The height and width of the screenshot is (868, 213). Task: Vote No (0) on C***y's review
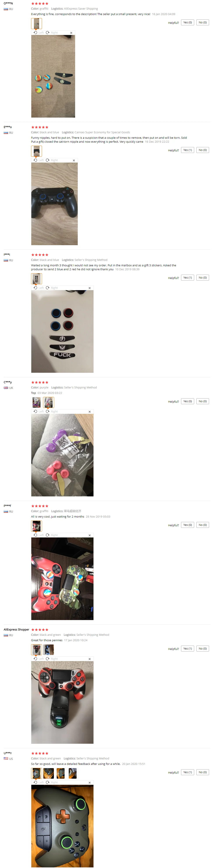(x=202, y=401)
